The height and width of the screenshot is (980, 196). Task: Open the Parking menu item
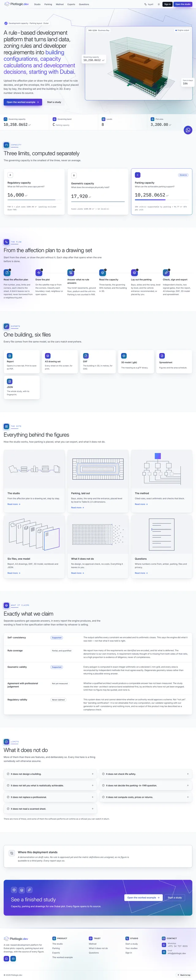48,4
